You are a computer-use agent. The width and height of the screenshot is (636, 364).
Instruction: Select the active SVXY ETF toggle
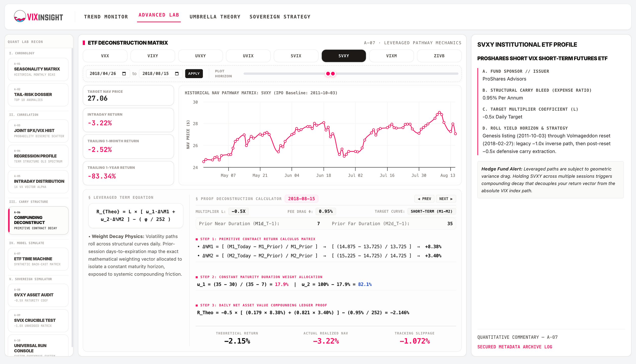tap(344, 56)
